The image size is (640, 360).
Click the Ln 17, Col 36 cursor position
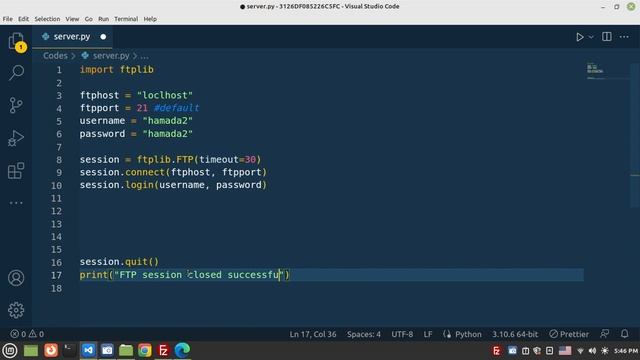point(313,334)
